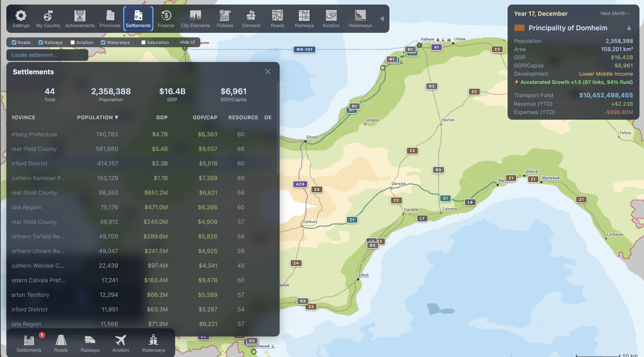
Task: Click the Locate settlement search field
Action: (47, 55)
